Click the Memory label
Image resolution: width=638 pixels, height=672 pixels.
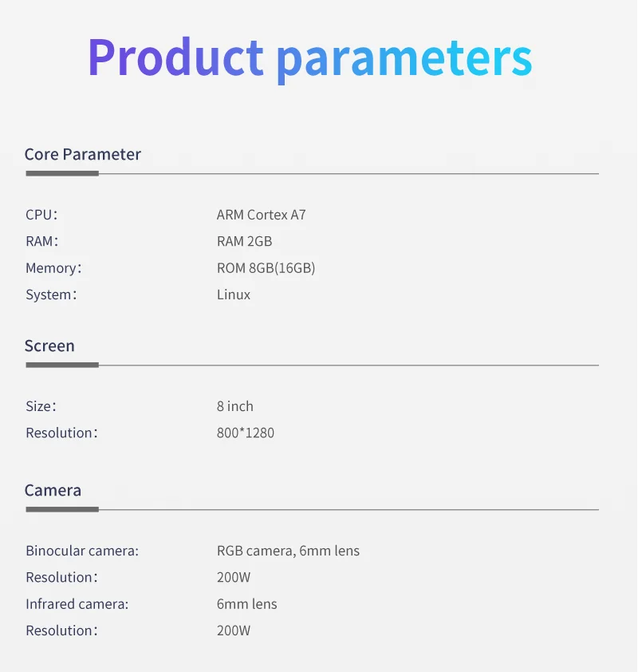(53, 268)
